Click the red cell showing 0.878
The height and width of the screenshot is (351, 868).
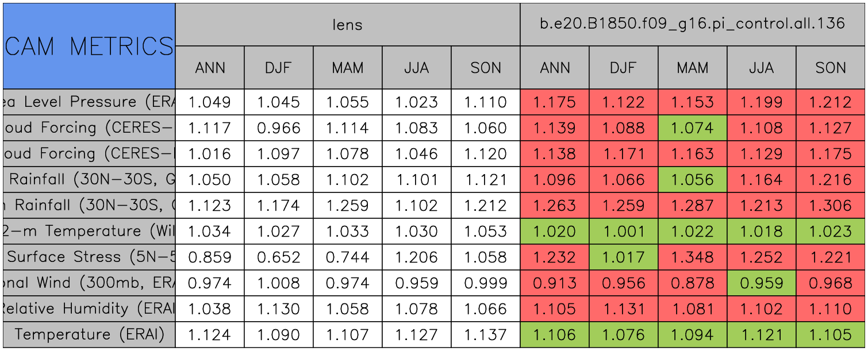coord(692,283)
